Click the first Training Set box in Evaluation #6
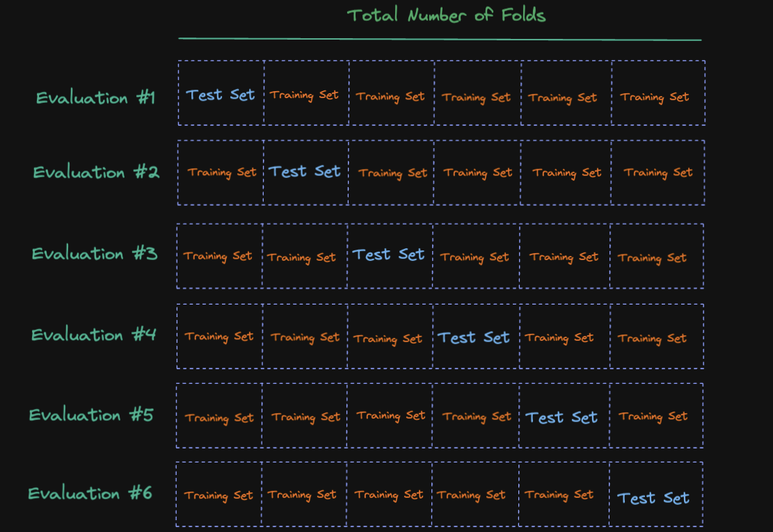Viewport: 773px width, 532px height. point(218,494)
